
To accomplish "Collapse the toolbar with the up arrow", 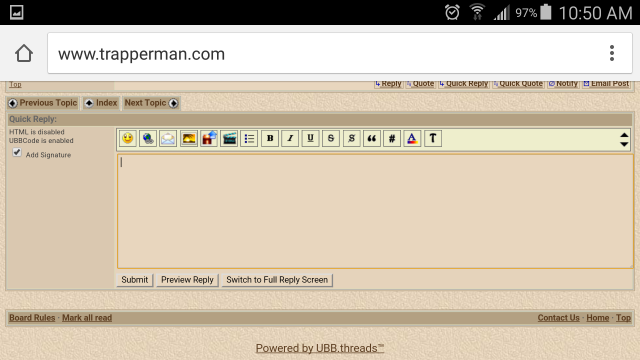I will coord(624,135).
